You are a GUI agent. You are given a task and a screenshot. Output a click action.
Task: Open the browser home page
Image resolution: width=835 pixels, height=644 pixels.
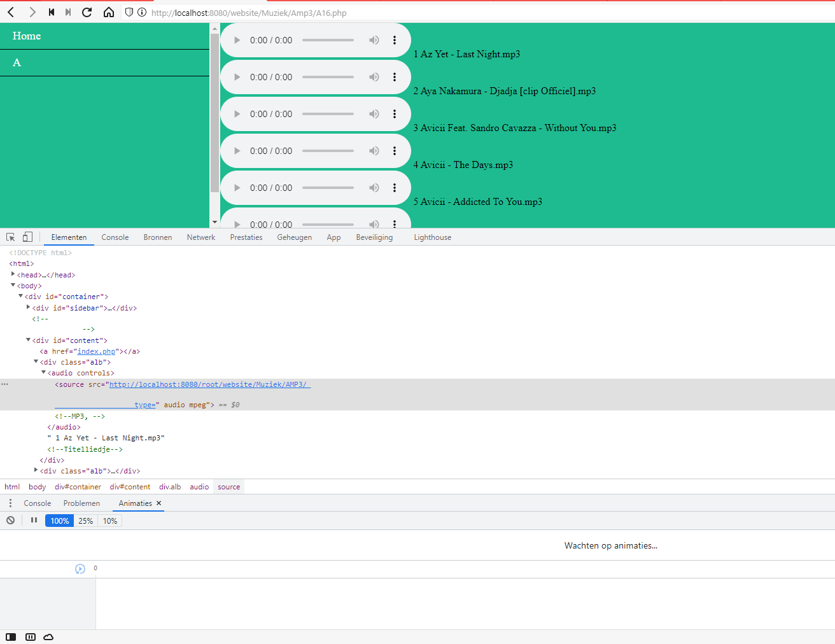pyautogui.click(x=109, y=12)
